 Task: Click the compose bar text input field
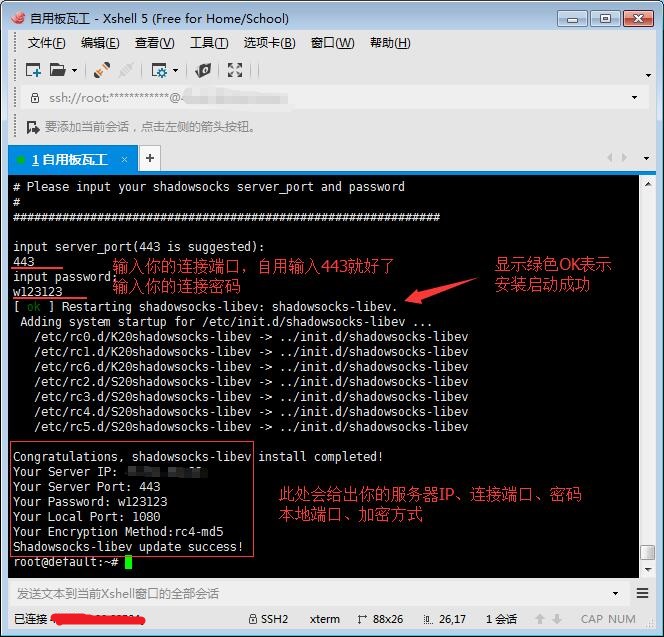[x=311, y=594]
